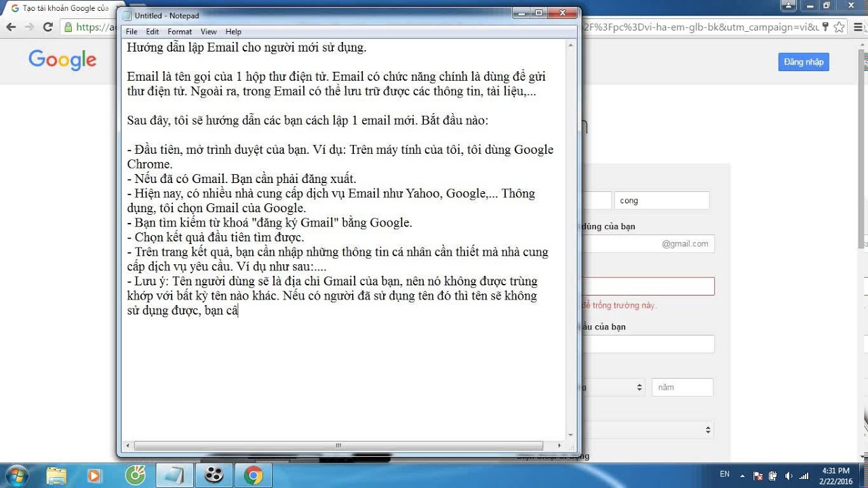Click the volume speaker tray icon
The height and width of the screenshot is (488, 868).
789,476
